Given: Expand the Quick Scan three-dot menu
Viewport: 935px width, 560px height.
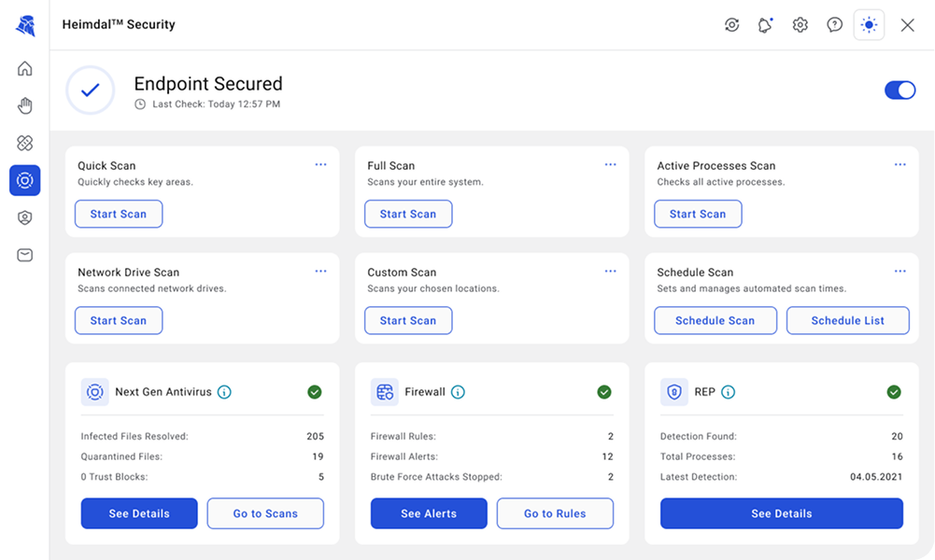Looking at the screenshot, I should [x=320, y=164].
